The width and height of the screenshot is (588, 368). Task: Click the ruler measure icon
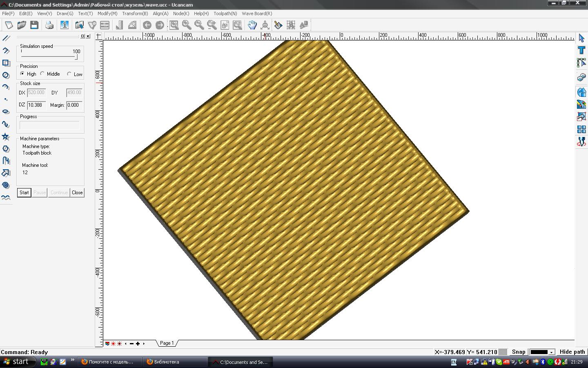[x=119, y=25]
